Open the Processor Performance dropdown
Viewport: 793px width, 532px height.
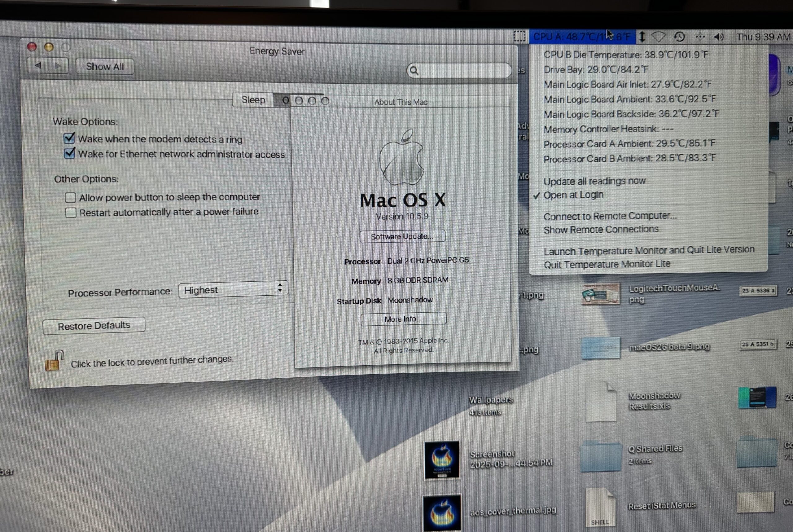233,289
